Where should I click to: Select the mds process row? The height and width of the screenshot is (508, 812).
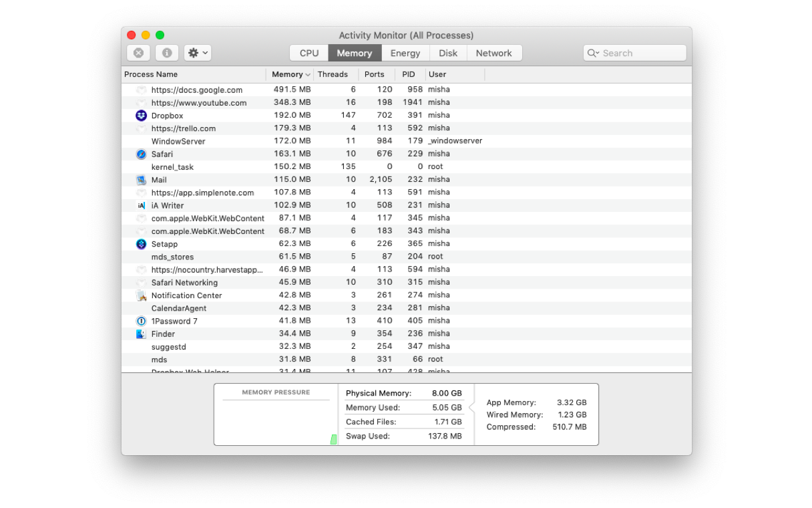pyautogui.click(x=407, y=360)
